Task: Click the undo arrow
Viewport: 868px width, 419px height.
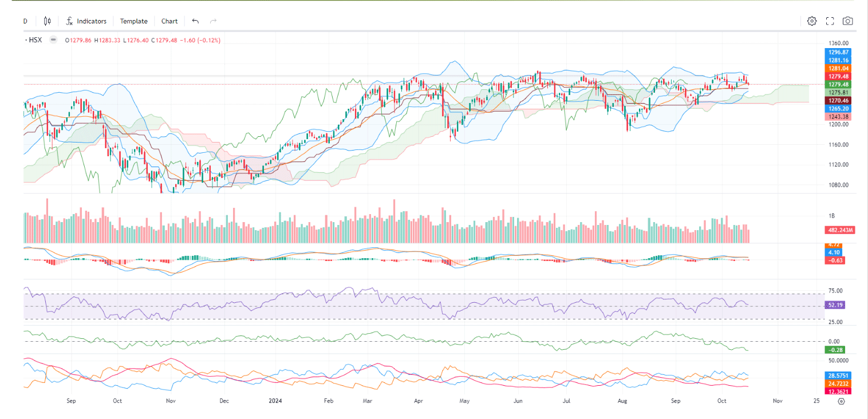Action: (195, 21)
